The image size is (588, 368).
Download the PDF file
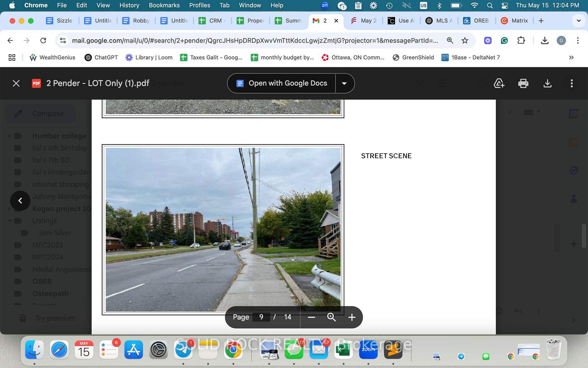(547, 83)
